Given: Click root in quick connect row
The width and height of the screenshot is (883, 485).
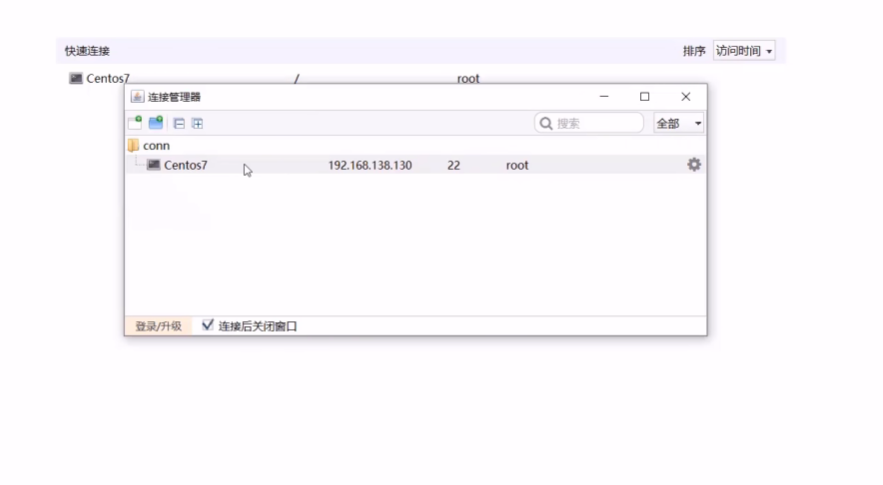Looking at the screenshot, I should (468, 78).
